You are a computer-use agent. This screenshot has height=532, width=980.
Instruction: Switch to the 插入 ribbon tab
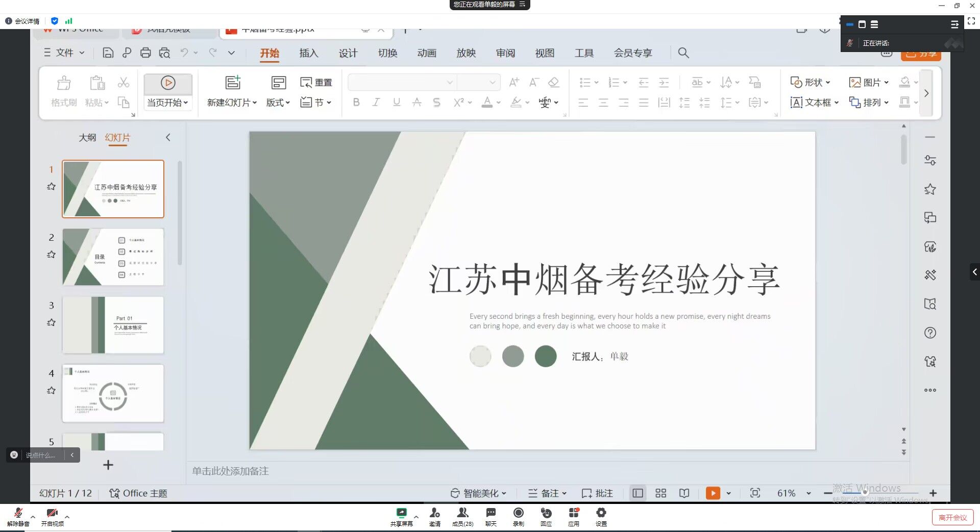tap(308, 53)
